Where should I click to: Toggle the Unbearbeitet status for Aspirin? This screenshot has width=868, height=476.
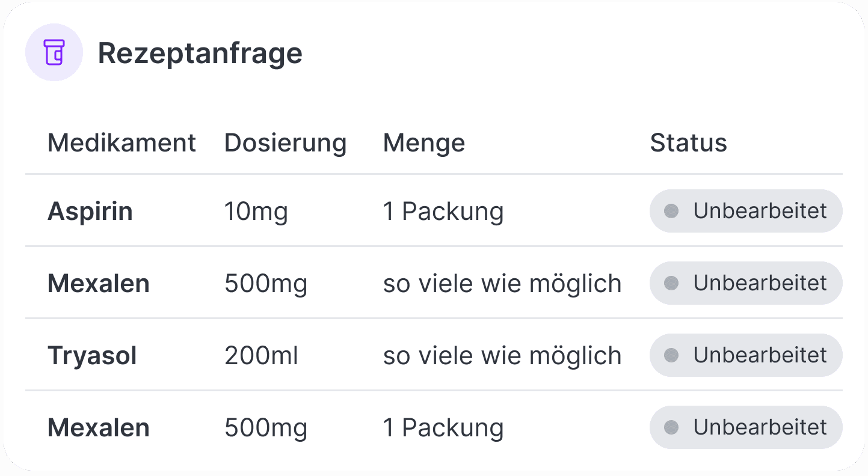coord(745,211)
